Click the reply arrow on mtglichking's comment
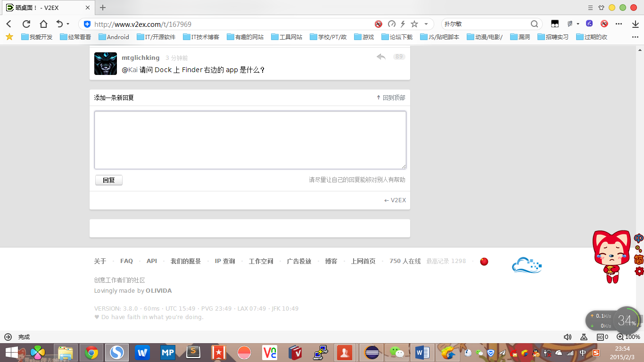This screenshot has height=362, width=644. pyautogui.click(x=381, y=57)
